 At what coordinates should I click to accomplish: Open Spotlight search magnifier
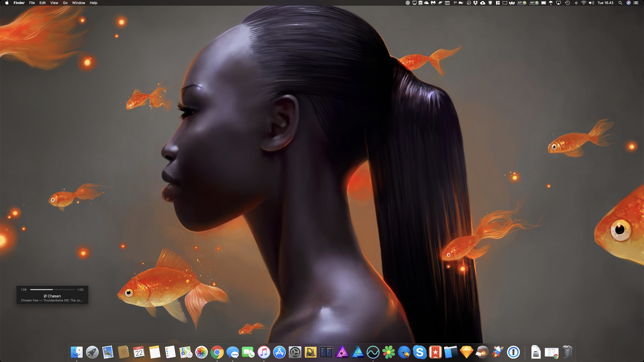coord(620,3)
